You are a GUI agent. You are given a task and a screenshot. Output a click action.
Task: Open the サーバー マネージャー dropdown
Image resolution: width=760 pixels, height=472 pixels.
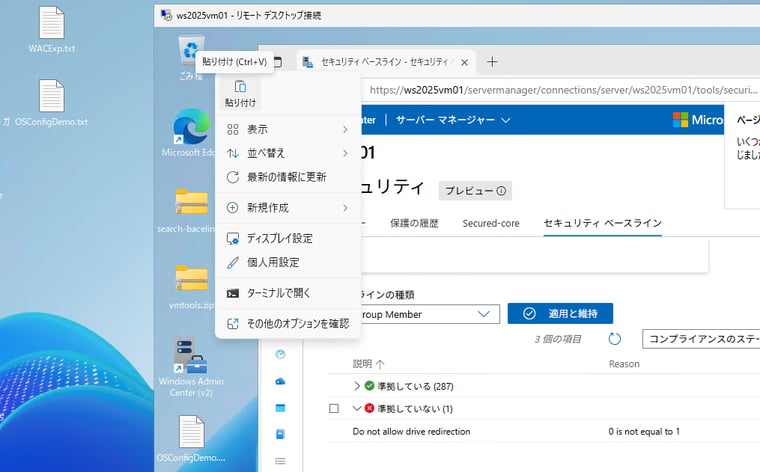453,120
